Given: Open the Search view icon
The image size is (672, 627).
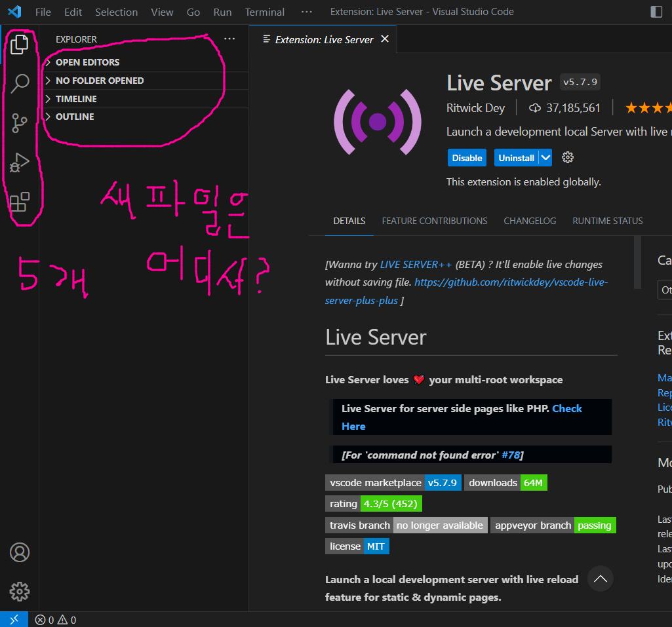Looking at the screenshot, I should (x=19, y=83).
